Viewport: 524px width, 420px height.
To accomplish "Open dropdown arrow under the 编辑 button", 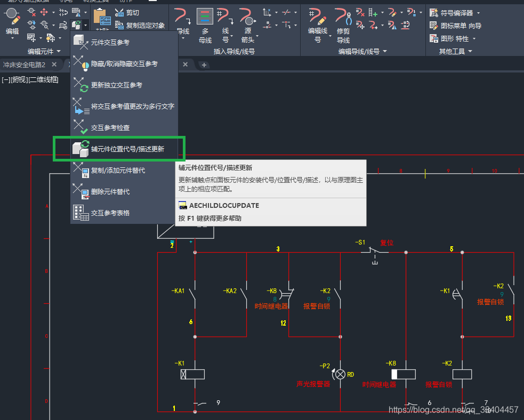I will [12, 38].
